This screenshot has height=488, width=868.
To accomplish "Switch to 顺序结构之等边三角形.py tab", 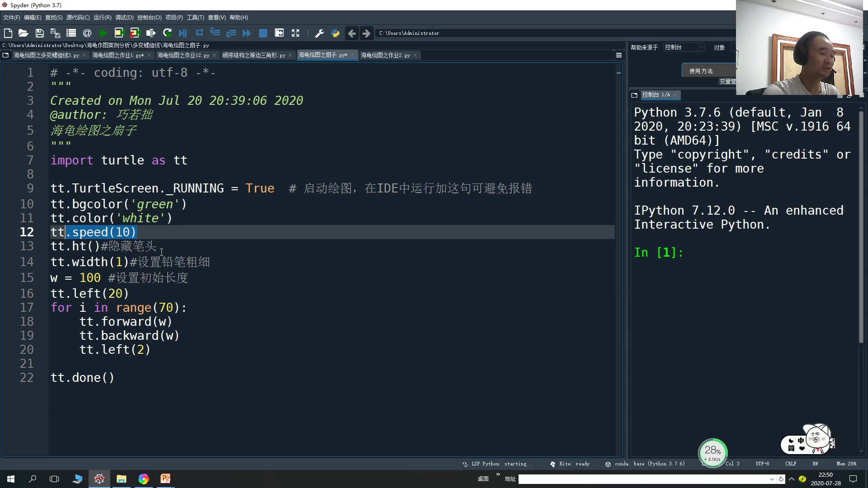I will pyautogui.click(x=253, y=55).
